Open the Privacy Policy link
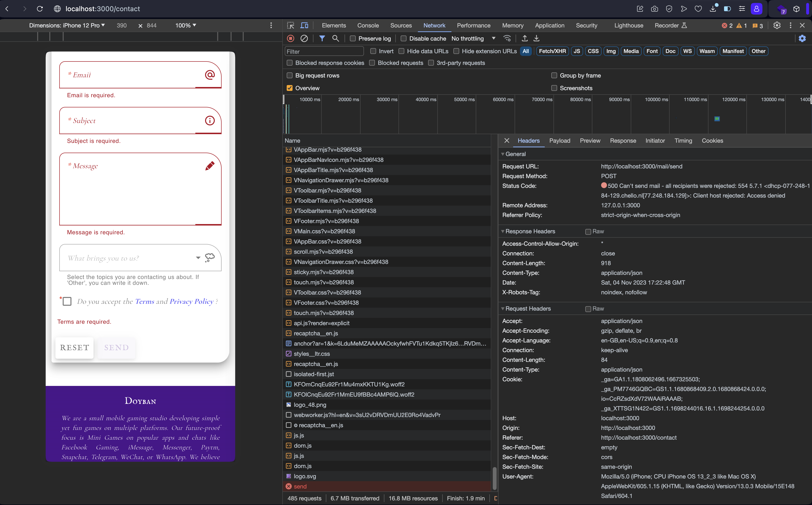The height and width of the screenshot is (505, 812). (191, 301)
